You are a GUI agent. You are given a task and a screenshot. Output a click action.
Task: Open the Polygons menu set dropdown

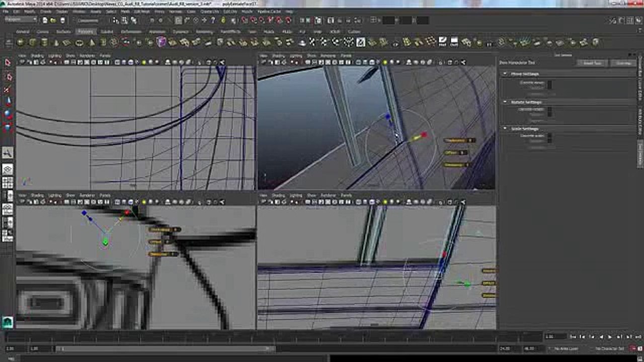point(21,20)
